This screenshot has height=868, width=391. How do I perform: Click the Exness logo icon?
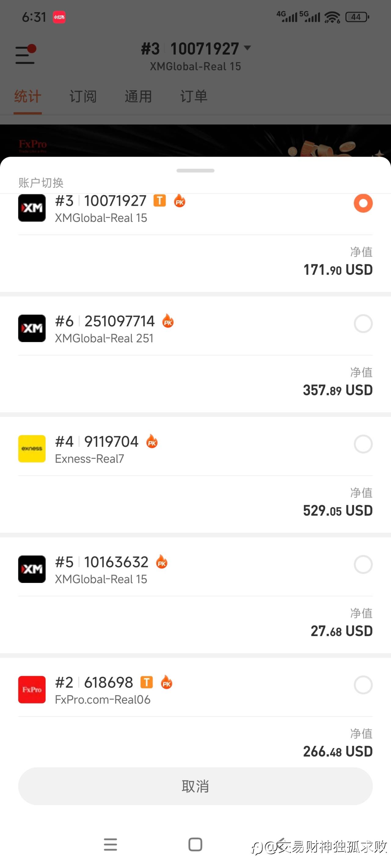(32, 448)
